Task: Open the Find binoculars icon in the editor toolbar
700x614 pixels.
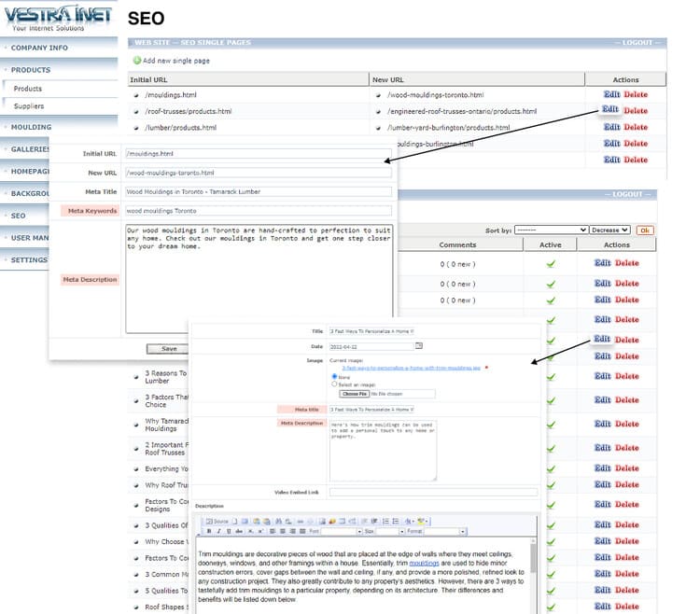Action: pyautogui.click(x=278, y=522)
